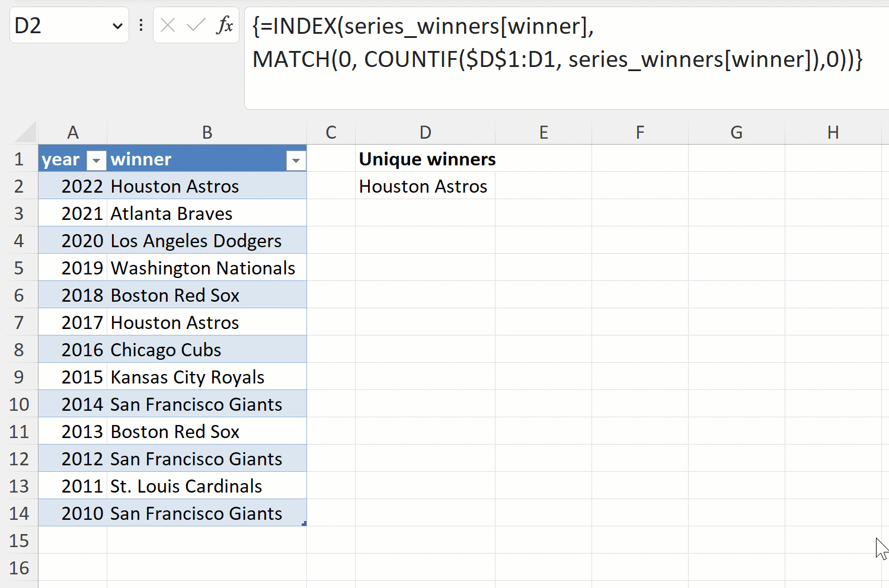Select column D via its header letter
Screen dimensions: 889x588
(425, 132)
